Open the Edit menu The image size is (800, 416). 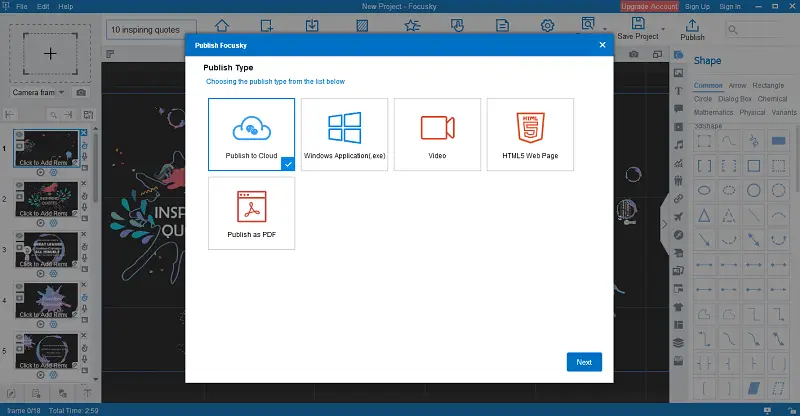click(43, 7)
